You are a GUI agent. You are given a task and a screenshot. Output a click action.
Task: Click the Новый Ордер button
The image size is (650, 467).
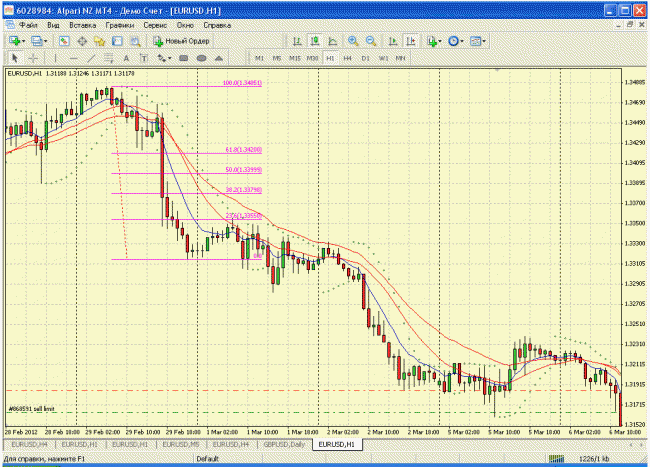coord(181,41)
